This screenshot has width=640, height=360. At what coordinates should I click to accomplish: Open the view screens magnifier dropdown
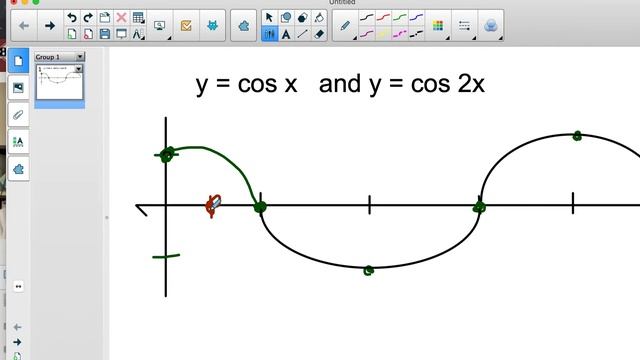pos(160,26)
